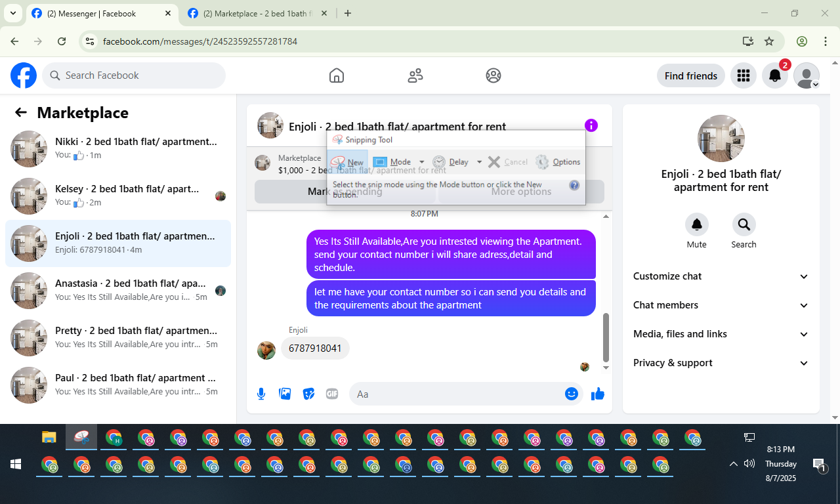The image size is (840, 504).
Task: Open Anastasia's marketplace conversation
Action: coord(118,291)
